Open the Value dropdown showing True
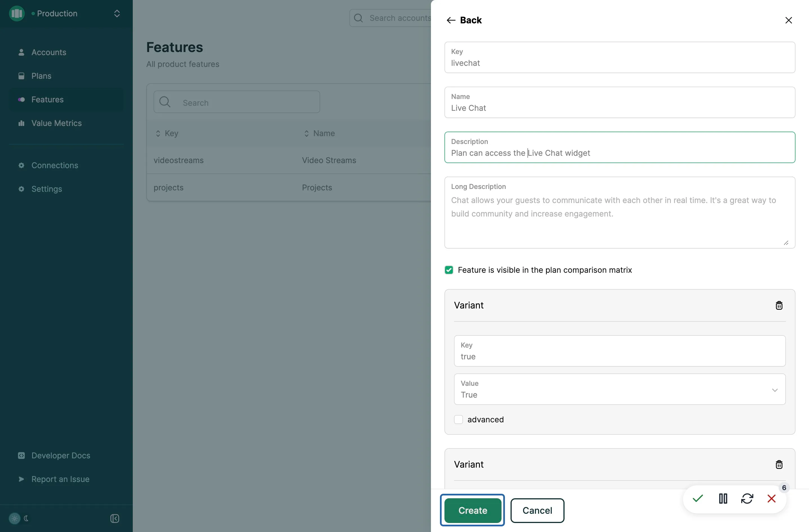Screen dimensions: 809x532 [619, 389]
